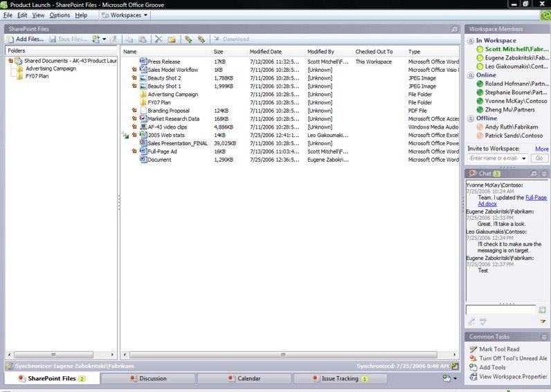Click the file list horizontal scrollbar
551x392 pixels.
284,355
